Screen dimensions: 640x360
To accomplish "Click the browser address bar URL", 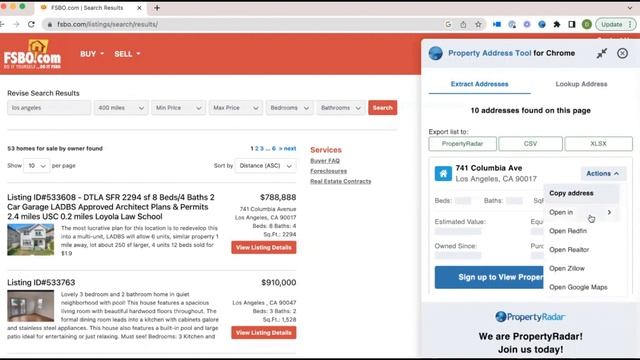I will tap(107, 24).
